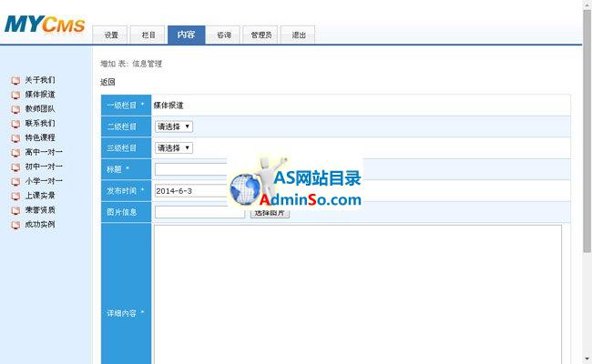Focus the 标题 input field
This screenshot has height=364, width=592.
tap(191, 169)
